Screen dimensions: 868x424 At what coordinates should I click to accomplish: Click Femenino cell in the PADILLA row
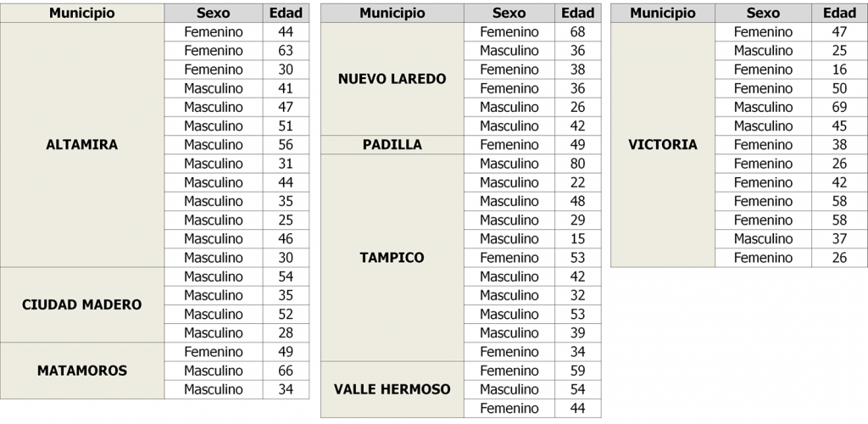pos(509,145)
